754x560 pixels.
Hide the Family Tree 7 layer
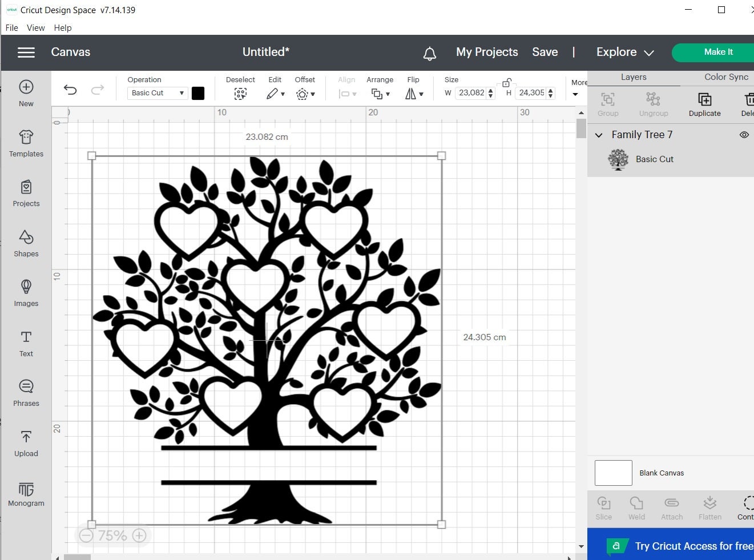tap(744, 135)
